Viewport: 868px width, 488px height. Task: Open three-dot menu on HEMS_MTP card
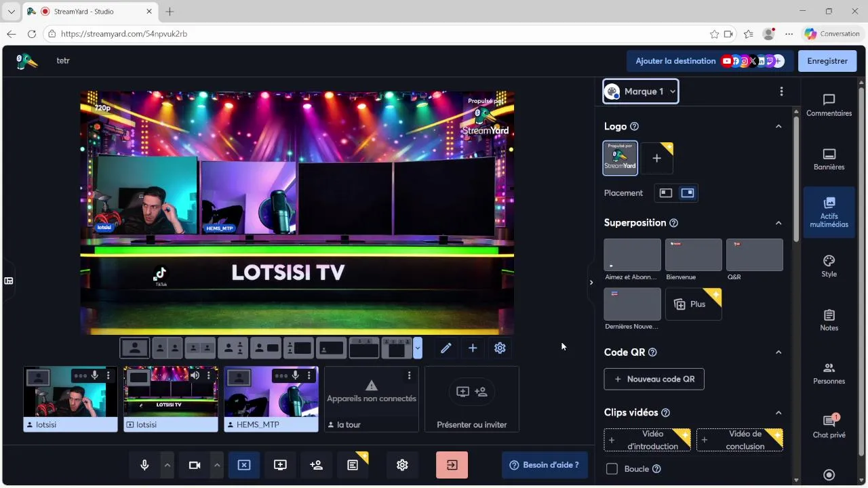309,375
